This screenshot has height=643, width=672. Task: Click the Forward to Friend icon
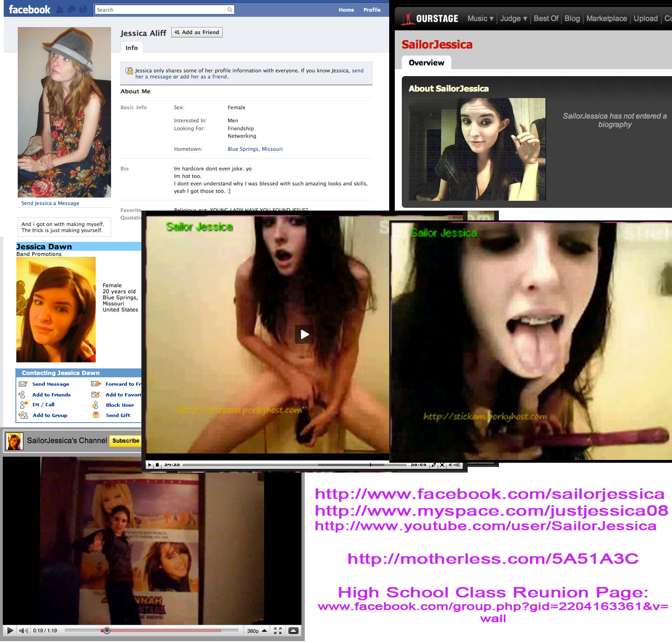pos(96,384)
